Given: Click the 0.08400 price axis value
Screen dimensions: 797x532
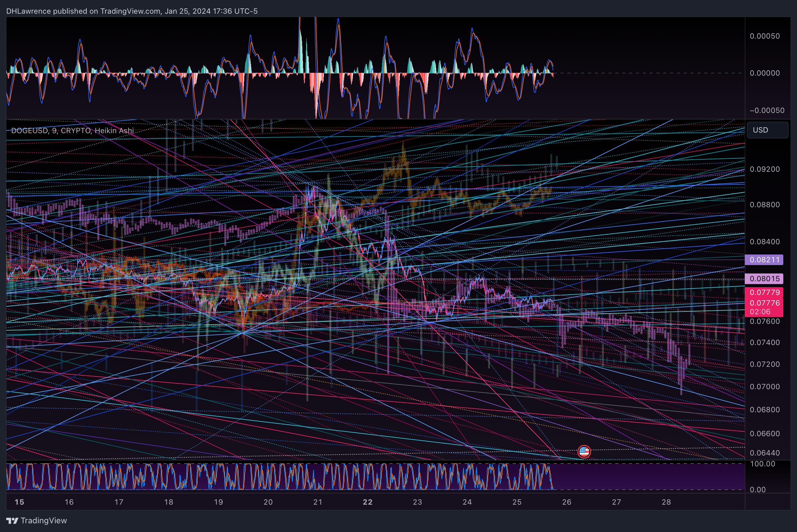Looking at the screenshot, I should [765, 241].
